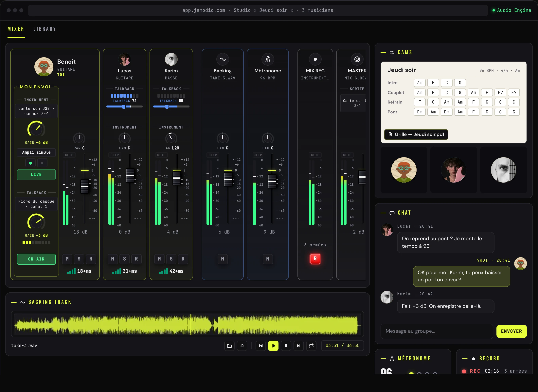Click in the Message au groupe input field
Screen dimensions: 538x392
point(437,331)
